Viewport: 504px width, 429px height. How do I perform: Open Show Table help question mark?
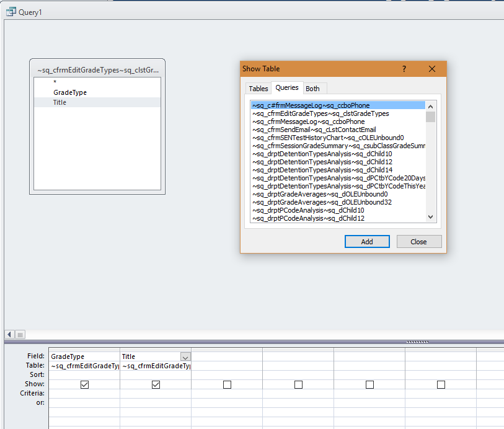click(x=404, y=69)
